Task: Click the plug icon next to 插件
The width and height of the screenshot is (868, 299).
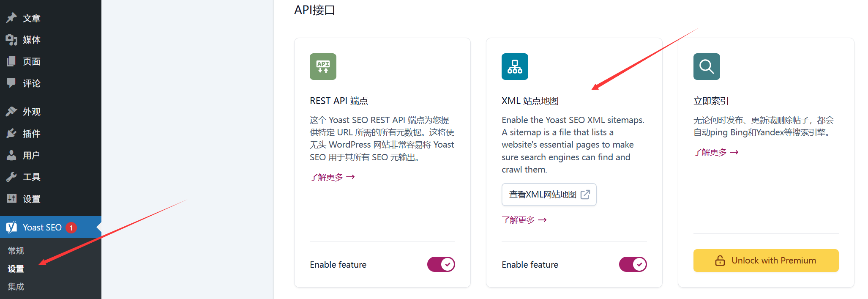Action: (11, 133)
